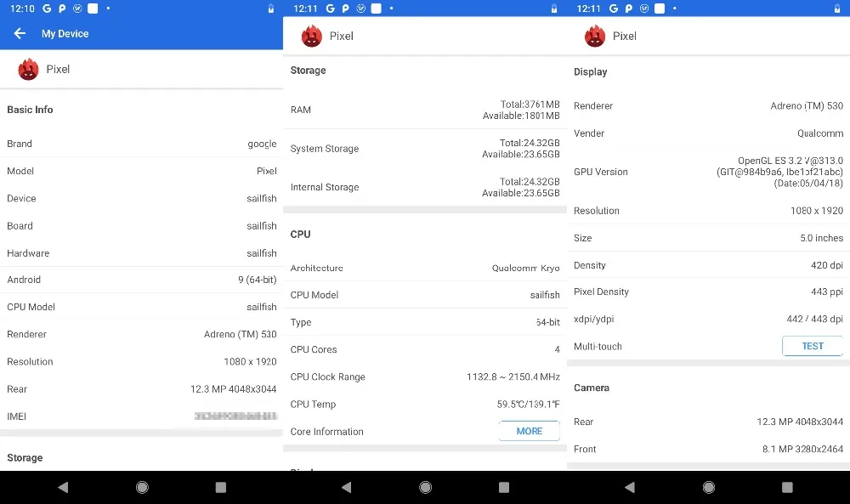Select the System Storage row
This screenshot has height=504, width=850.
click(425, 149)
